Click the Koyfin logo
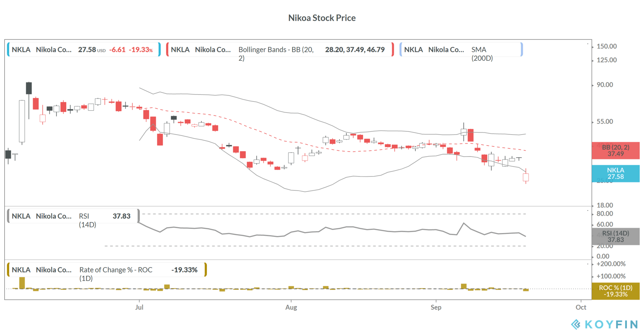 (604, 324)
